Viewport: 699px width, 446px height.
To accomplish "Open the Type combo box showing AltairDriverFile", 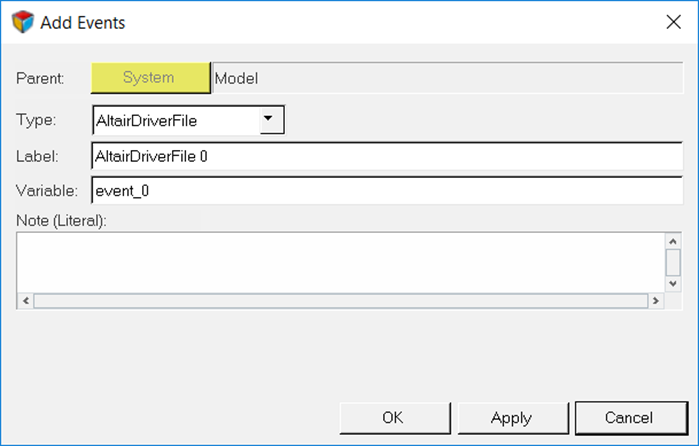I will (x=188, y=120).
